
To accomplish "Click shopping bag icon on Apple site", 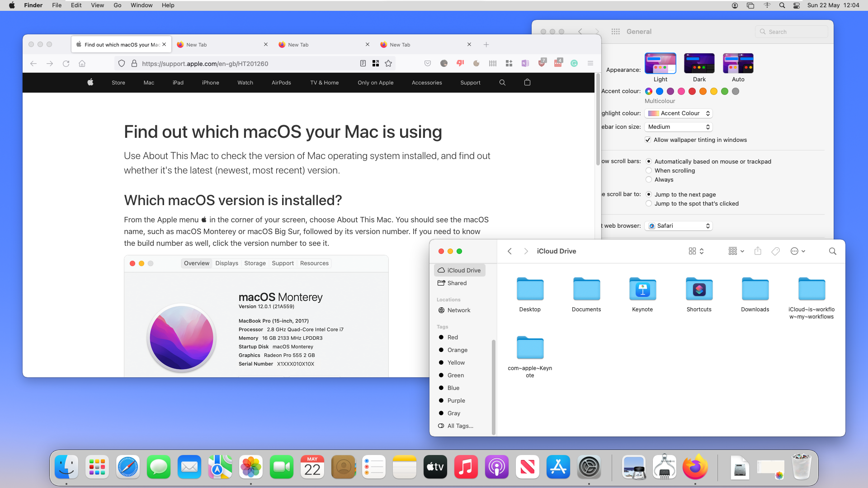I will tap(527, 83).
